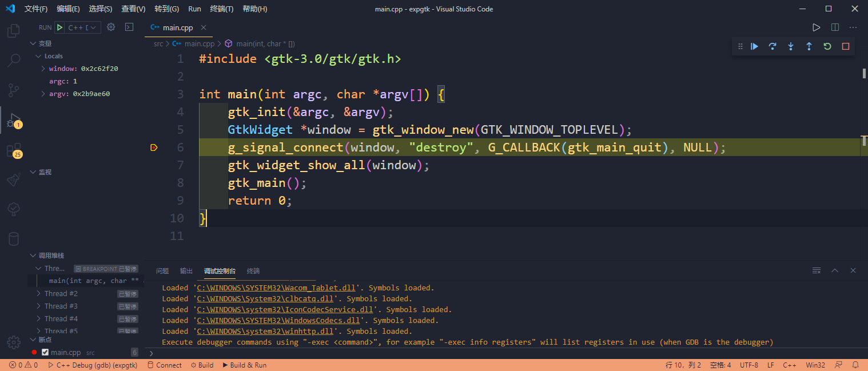Screen dimensions: 868x371
Task: Click the breakpoint on main.cpp line 6
Action: coord(154,147)
